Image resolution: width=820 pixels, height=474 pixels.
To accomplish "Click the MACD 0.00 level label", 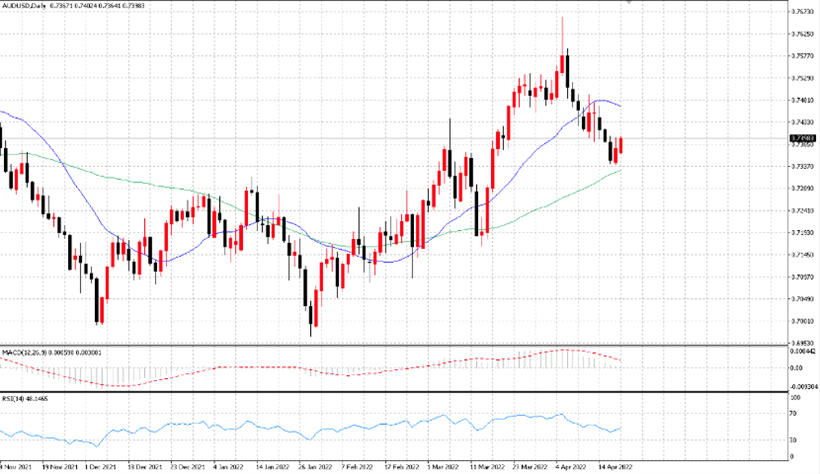I will [x=796, y=368].
